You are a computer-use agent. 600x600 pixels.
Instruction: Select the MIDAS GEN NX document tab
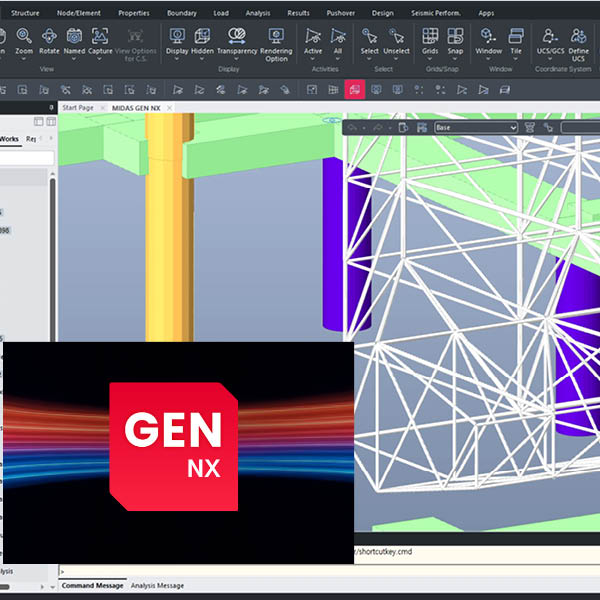pos(136,108)
